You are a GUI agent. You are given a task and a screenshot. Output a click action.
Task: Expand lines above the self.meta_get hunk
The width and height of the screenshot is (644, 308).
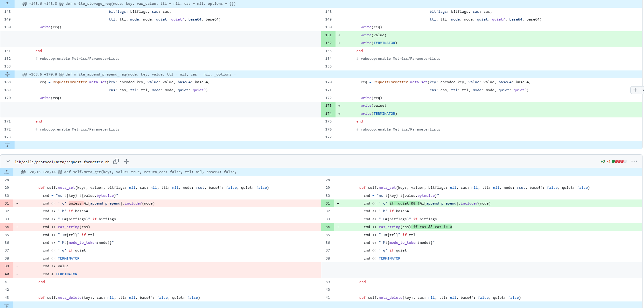[7, 172]
